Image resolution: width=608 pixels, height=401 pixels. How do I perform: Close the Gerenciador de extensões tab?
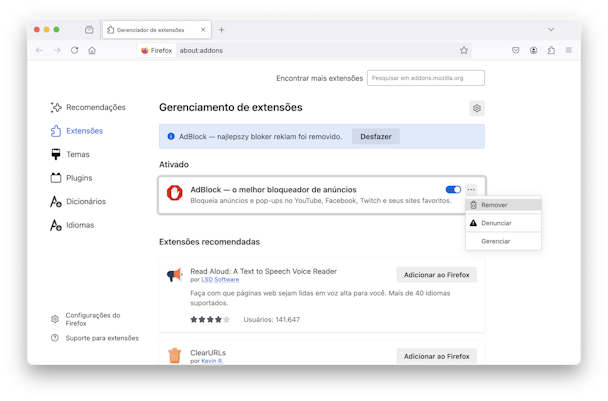[x=203, y=29]
